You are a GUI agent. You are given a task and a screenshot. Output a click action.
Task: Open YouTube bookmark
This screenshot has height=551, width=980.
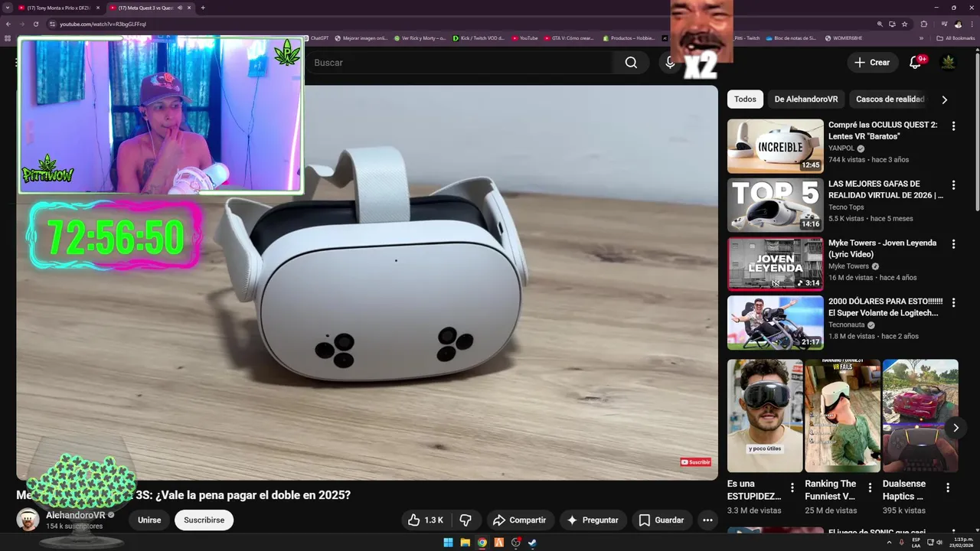525,38
